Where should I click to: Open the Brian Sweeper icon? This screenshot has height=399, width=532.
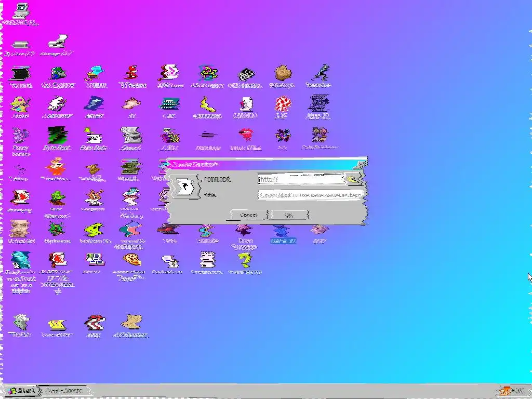[245, 230]
